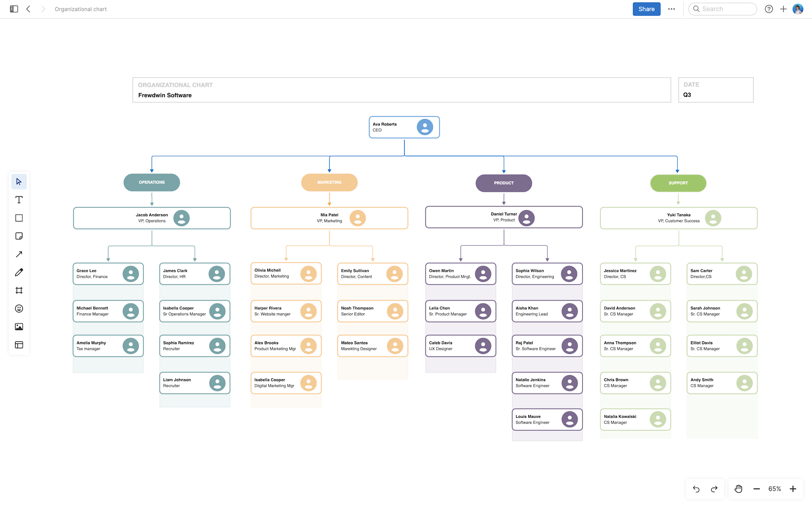
Task: Pick the Arrow connector tool
Action: 19,254
